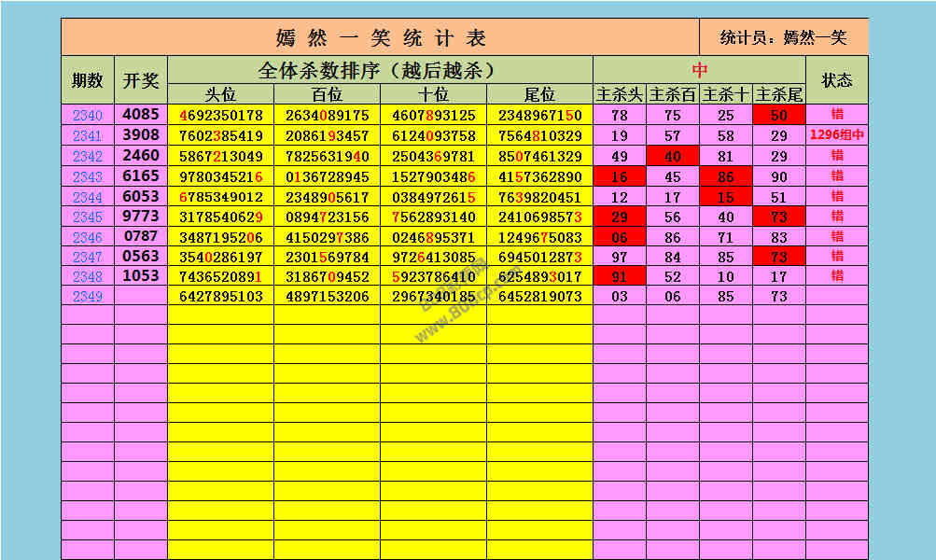This screenshot has height=560, width=936.
Task: Open the period 2346 link
Action: point(87,236)
